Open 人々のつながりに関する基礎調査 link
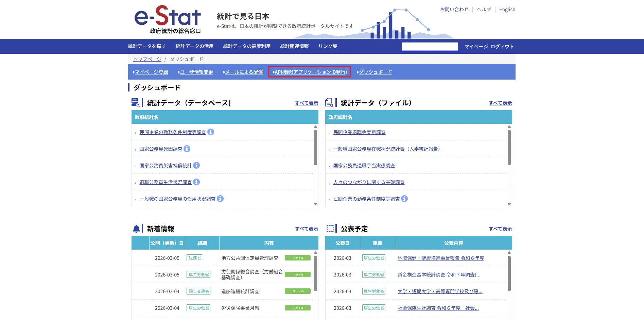644x320 pixels. [x=369, y=182]
